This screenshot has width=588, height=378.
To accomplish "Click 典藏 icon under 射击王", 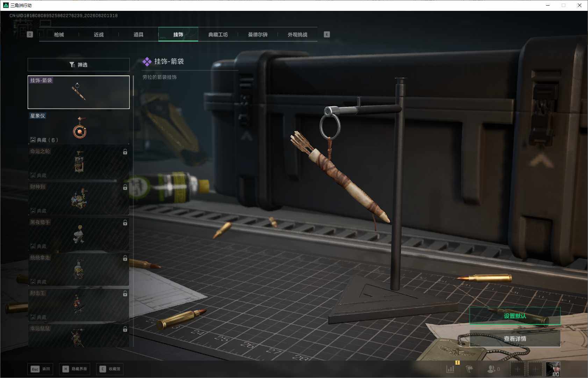I will tap(33, 317).
